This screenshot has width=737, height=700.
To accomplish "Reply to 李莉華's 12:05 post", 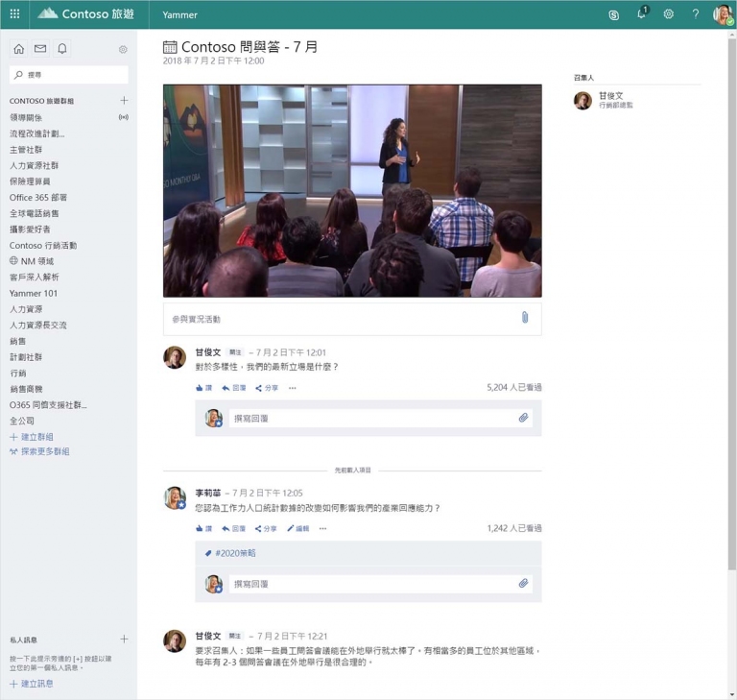I will tap(234, 529).
